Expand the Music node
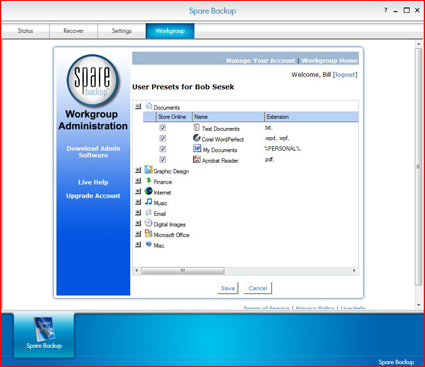Viewport: 425px width, 367px height. pos(138,202)
